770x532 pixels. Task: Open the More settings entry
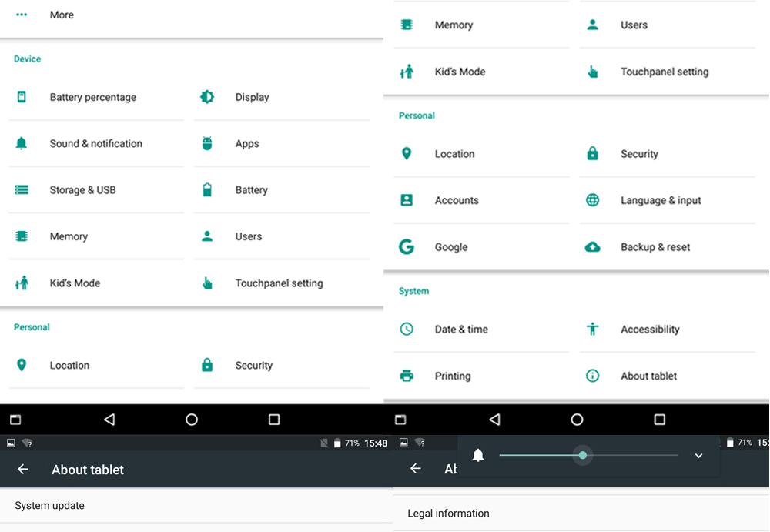coord(62,15)
